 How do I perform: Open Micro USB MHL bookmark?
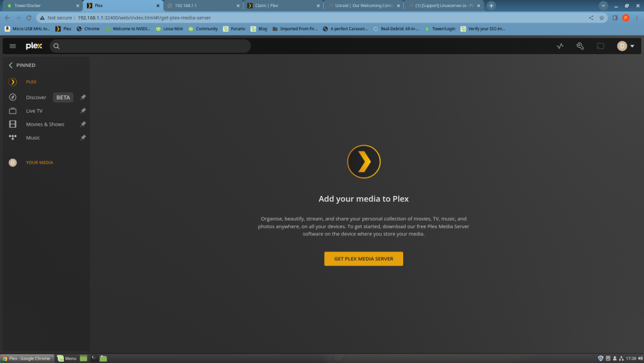tap(27, 29)
